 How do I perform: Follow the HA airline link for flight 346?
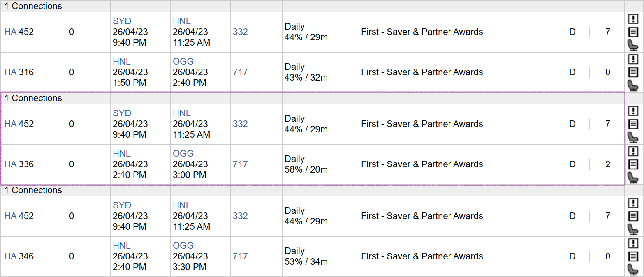coord(10,256)
